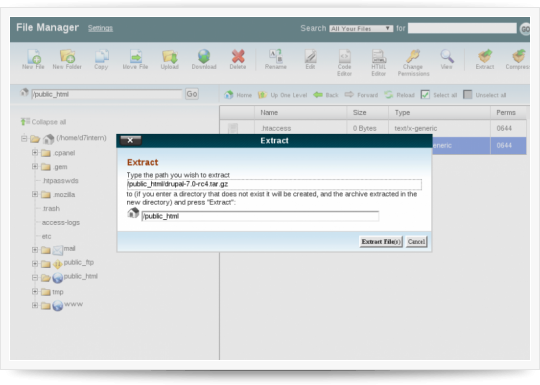Image resolution: width=540 pixels, height=385 pixels.
Task: Select the .trash tree item
Action: click(x=51, y=209)
